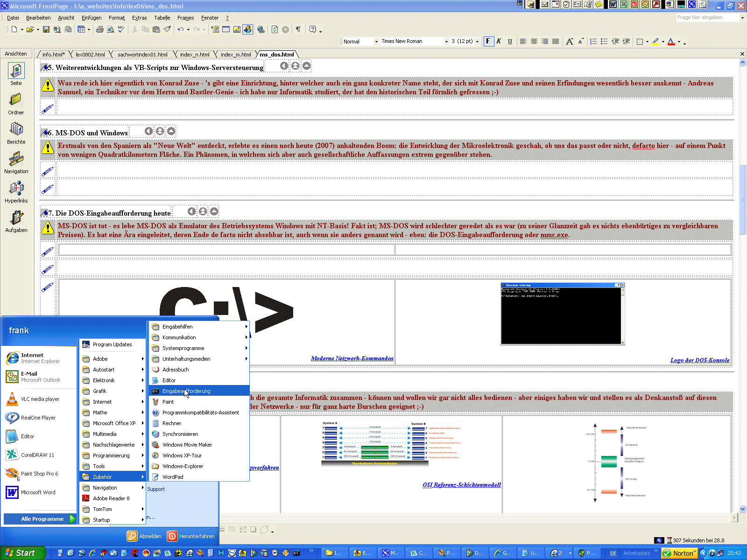Open a file via folder icon

(x=30, y=29)
